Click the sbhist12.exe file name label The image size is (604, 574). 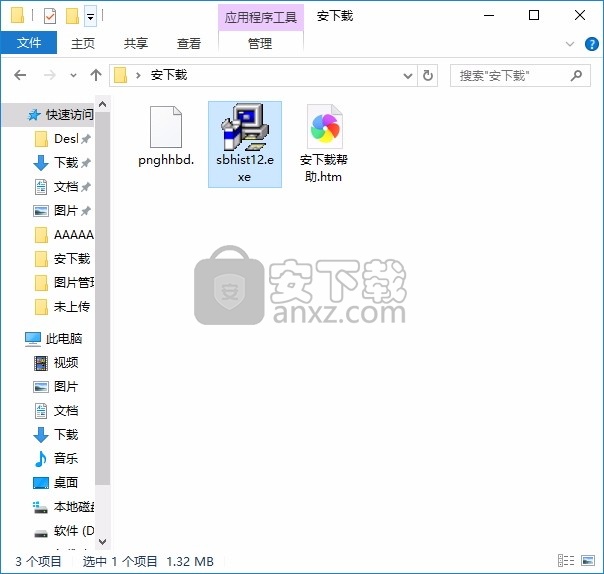tap(245, 168)
